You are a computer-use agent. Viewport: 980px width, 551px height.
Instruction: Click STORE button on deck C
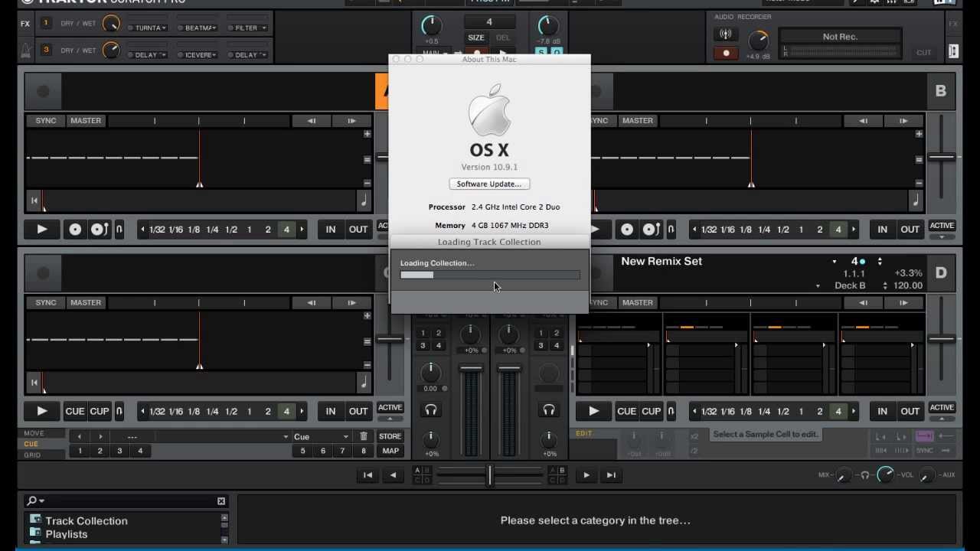coord(390,436)
